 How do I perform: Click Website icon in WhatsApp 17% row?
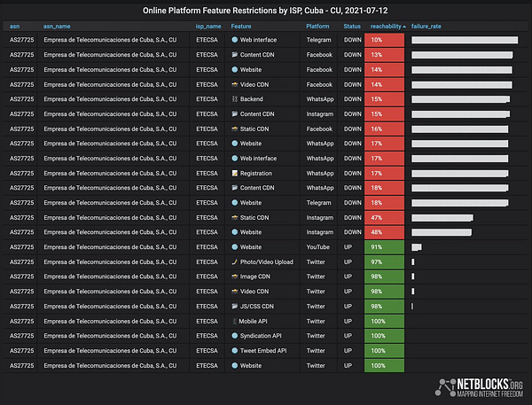(234, 144)
